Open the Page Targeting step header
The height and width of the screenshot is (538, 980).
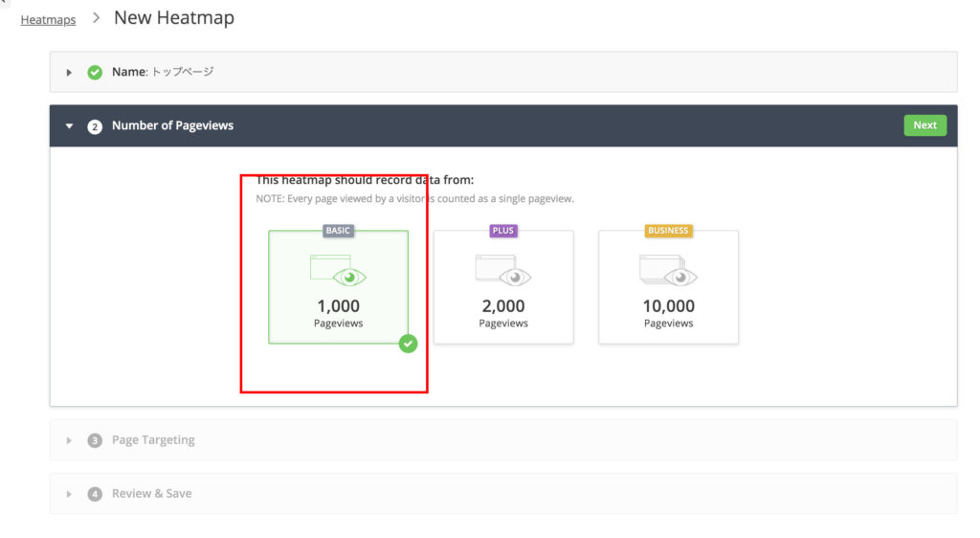[x=503, y=440]
